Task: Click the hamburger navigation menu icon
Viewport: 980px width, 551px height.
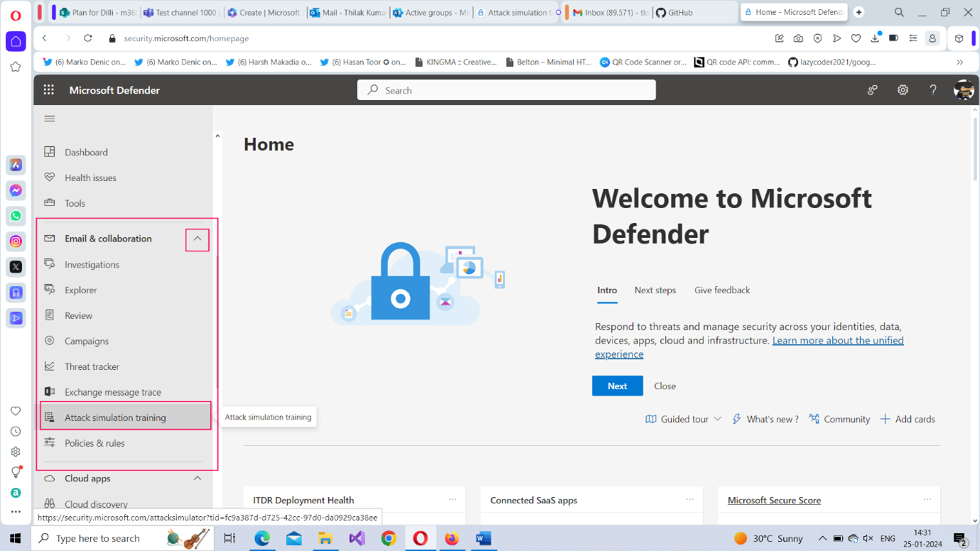Action: point(50,119)
